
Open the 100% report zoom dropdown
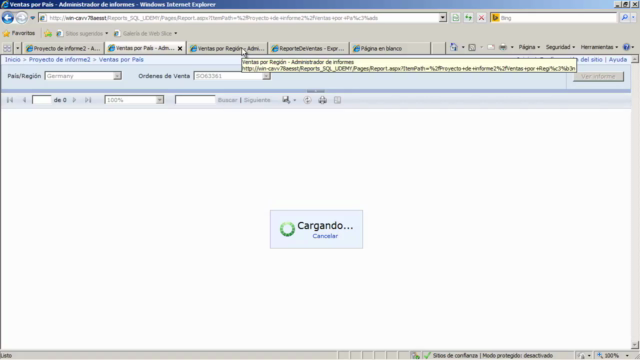[134, 100]
